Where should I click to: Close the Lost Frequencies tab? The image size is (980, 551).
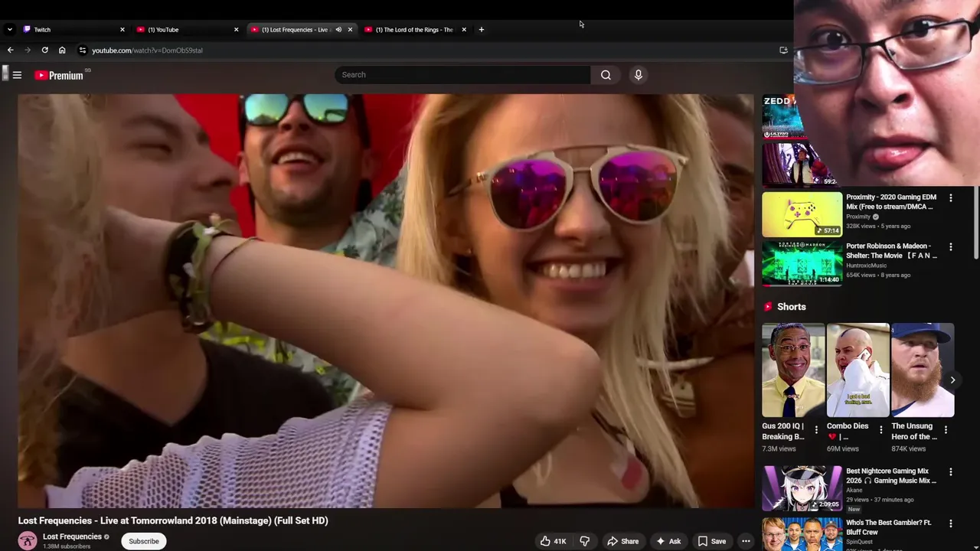[350, 30]
